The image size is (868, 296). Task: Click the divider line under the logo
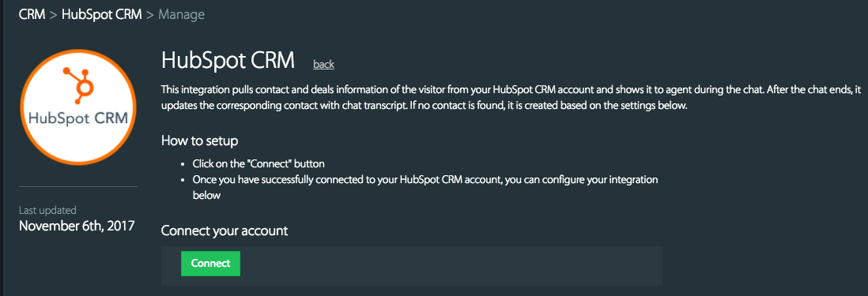78,186
